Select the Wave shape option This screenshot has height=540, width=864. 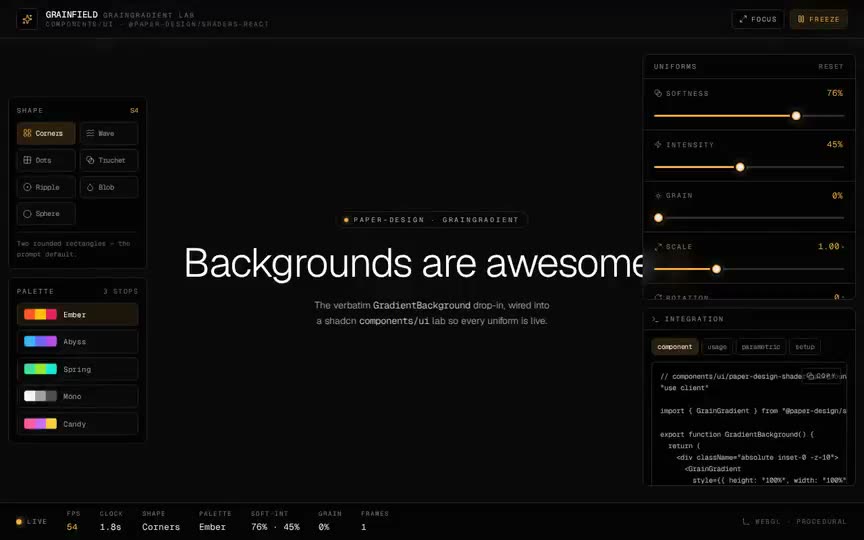click(109, 133)
